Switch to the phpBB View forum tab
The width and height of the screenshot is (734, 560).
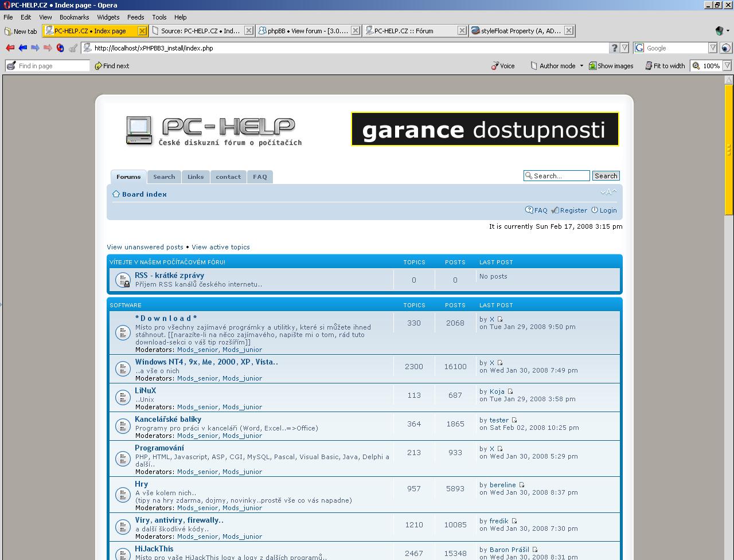point(308,31)
